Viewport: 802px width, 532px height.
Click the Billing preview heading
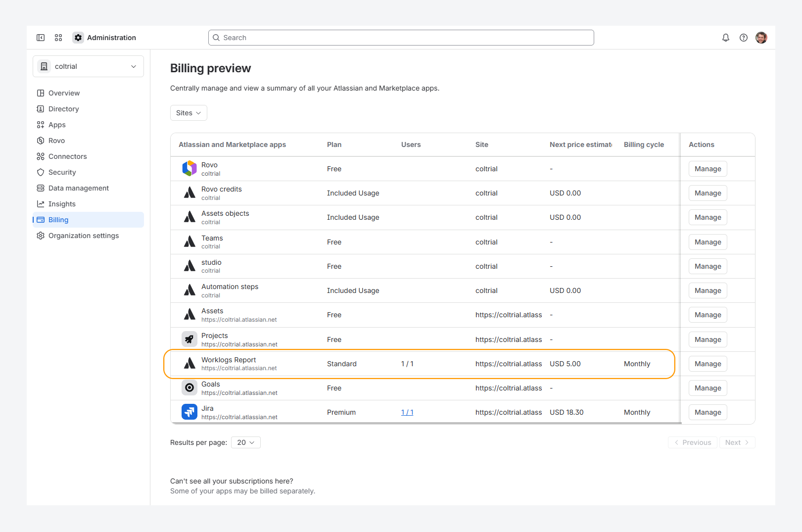coord(210,68)
